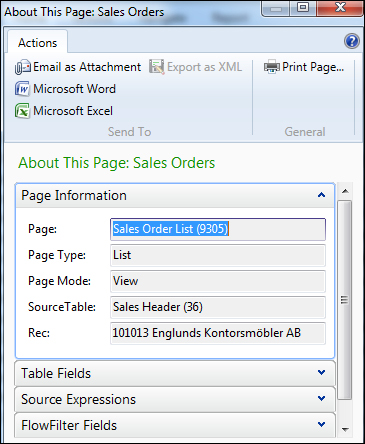Click the Export as XML label
This screenshot has width=365, height=444.
tap(204, 67)
